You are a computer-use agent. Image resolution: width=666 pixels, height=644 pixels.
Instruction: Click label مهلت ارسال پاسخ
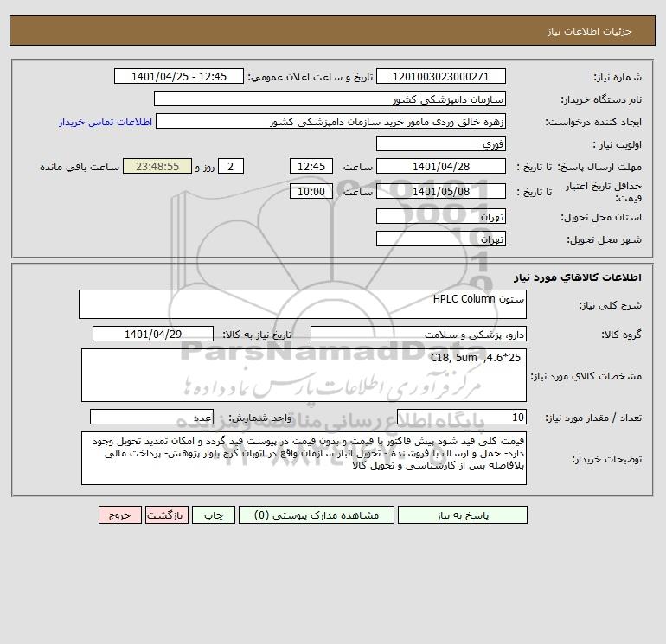[599, 167]
